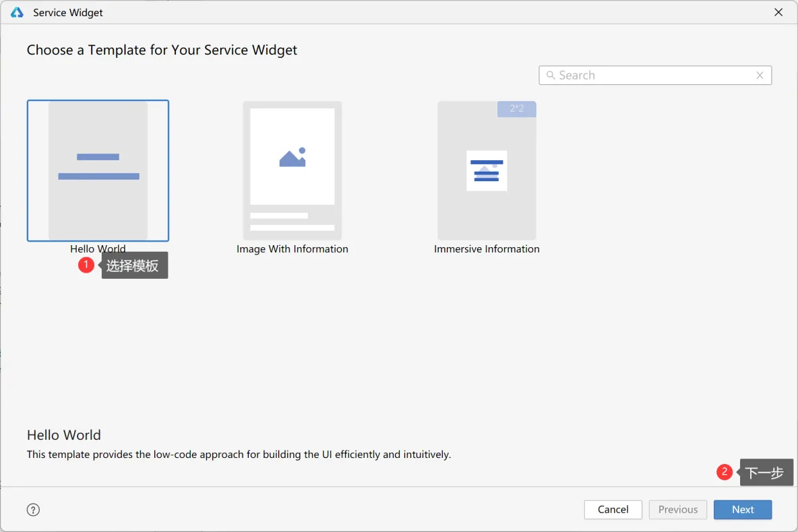Open the help question mark icon
The height and width of the screenshot is (532, 798).
click(33, 510)
